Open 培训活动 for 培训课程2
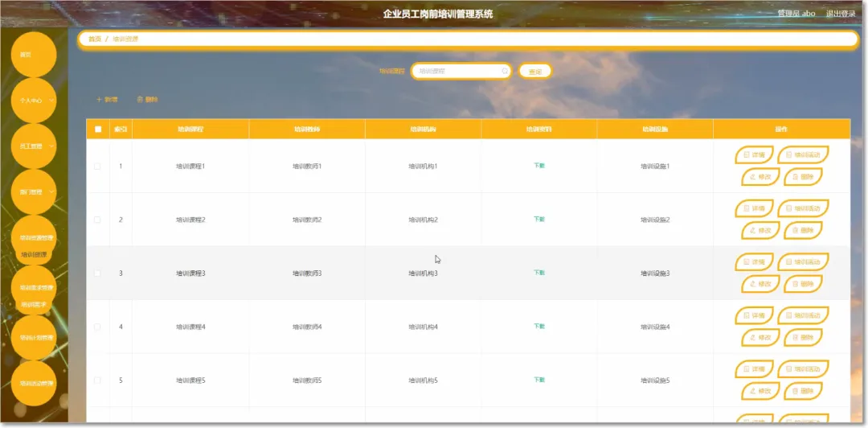Screen dimensions: 868x428 (803, 208)
